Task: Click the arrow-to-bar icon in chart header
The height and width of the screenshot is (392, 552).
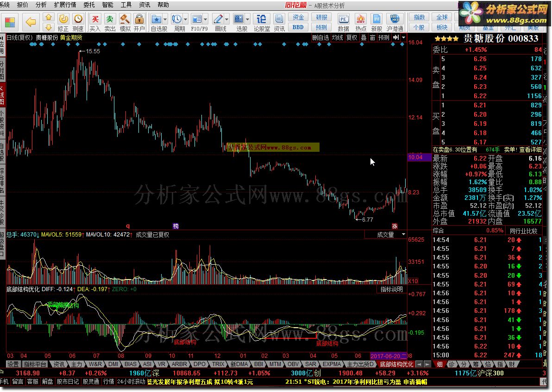Action: (396, 37)
